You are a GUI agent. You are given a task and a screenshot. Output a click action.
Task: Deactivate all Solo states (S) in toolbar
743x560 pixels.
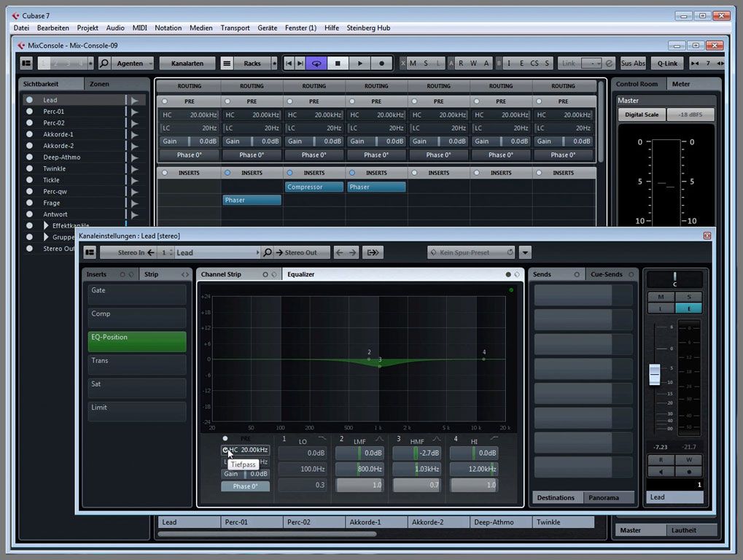point(426,63)
